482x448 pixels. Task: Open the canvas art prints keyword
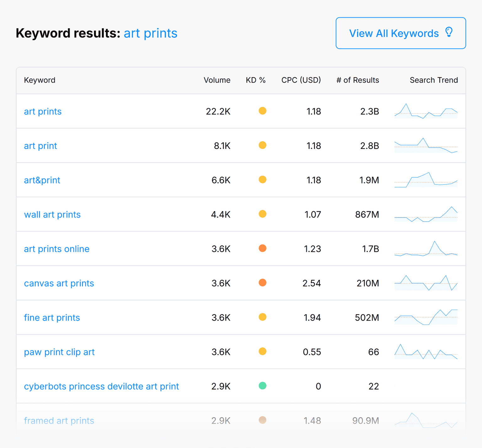59,283
